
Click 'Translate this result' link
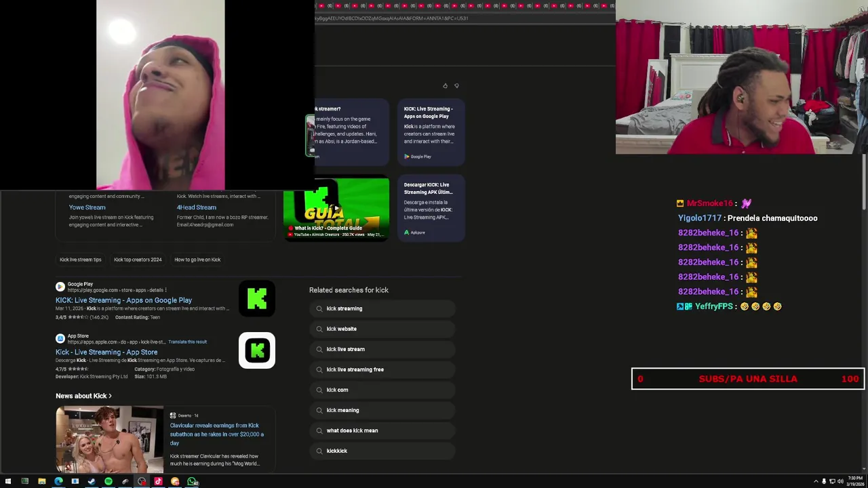pos(187,342)
